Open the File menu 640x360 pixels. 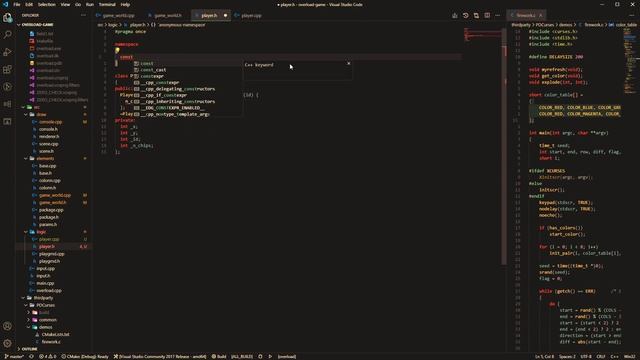tap(17, 4)
